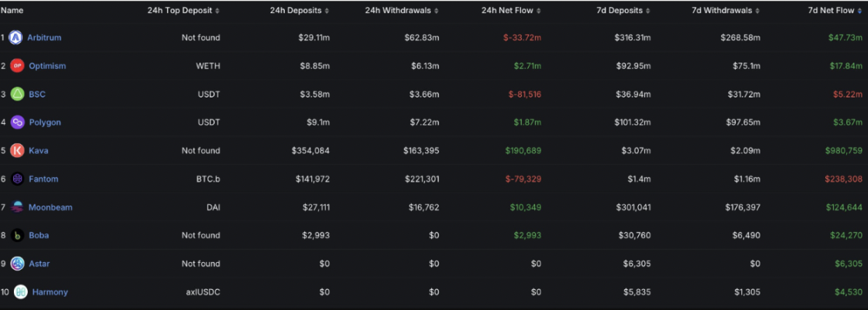
Task: Open the Kava chain link
Action: pyautogui.click(x=39, y=150)
